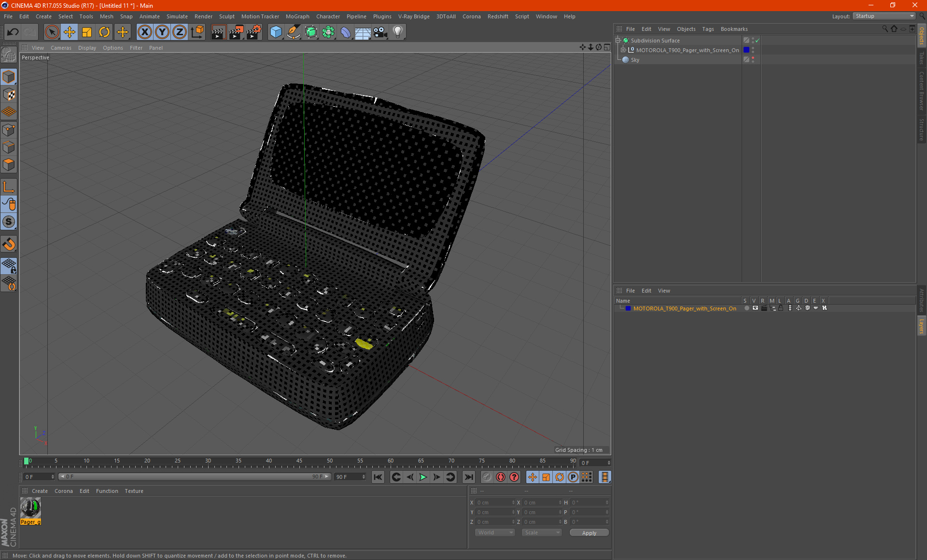Viewport: 927px width, 560px height.
Task: Open the spline Pen tool
Action: pos(294,32)
